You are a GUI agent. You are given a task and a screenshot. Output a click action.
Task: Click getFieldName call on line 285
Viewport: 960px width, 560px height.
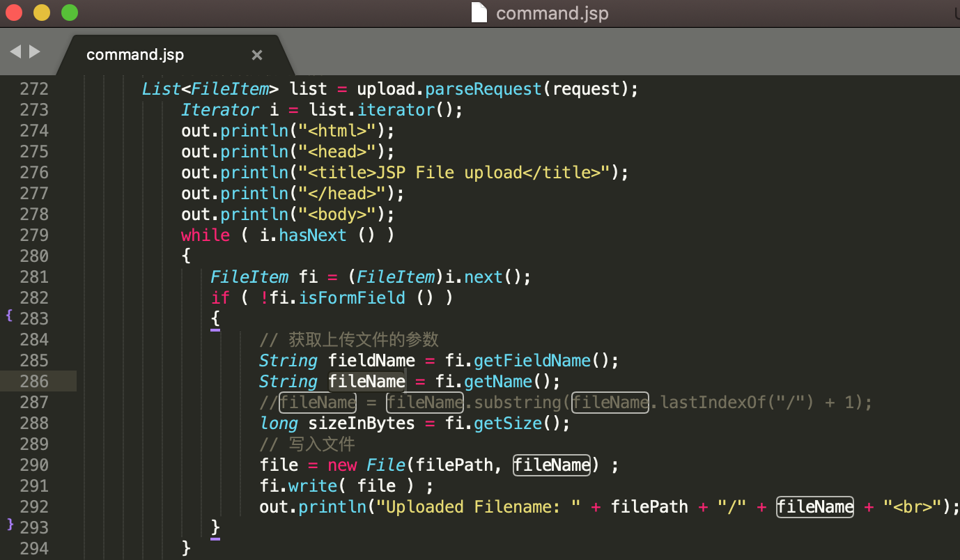pos(532,361)
